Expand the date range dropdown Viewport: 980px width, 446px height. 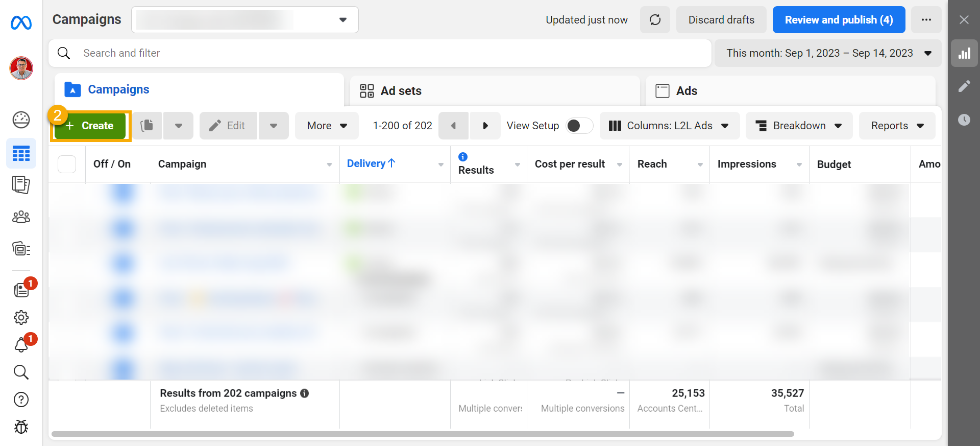(827, 53)
